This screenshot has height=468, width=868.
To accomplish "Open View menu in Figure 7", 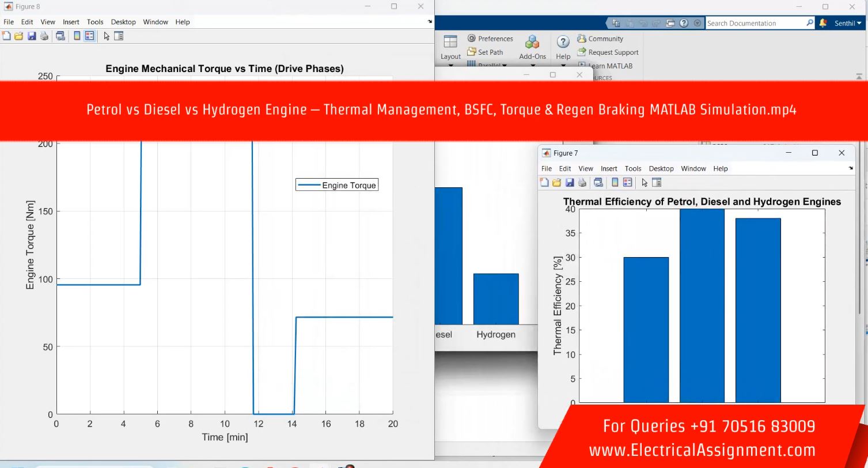I will tap(586, 169).
